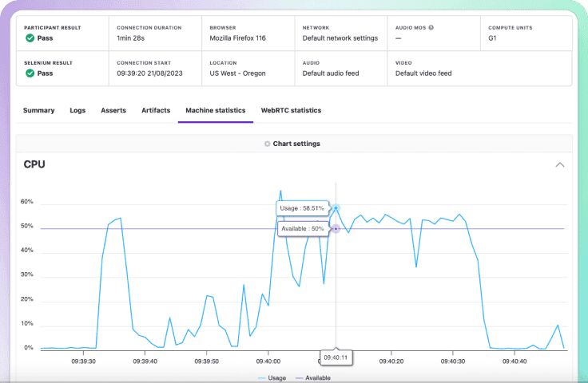Toggle the Available series in legend
Viewport: 588px width, 383px height.
pyautogui.click(x=316, y=377)
